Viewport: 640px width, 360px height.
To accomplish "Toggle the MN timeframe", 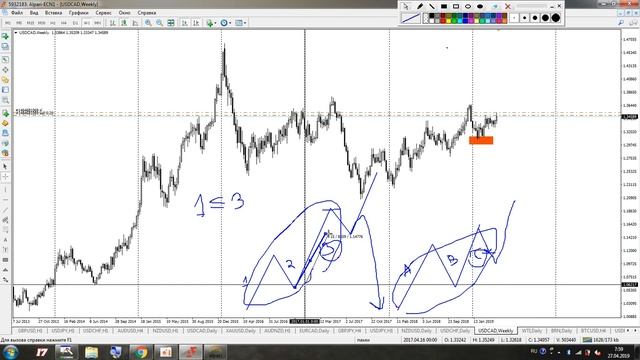I will (98, 23).
